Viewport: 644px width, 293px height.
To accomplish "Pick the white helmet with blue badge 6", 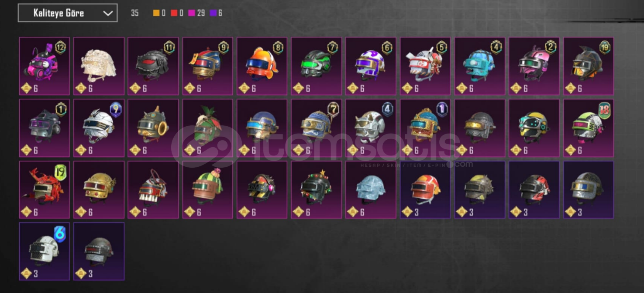I will pos(45,252).
